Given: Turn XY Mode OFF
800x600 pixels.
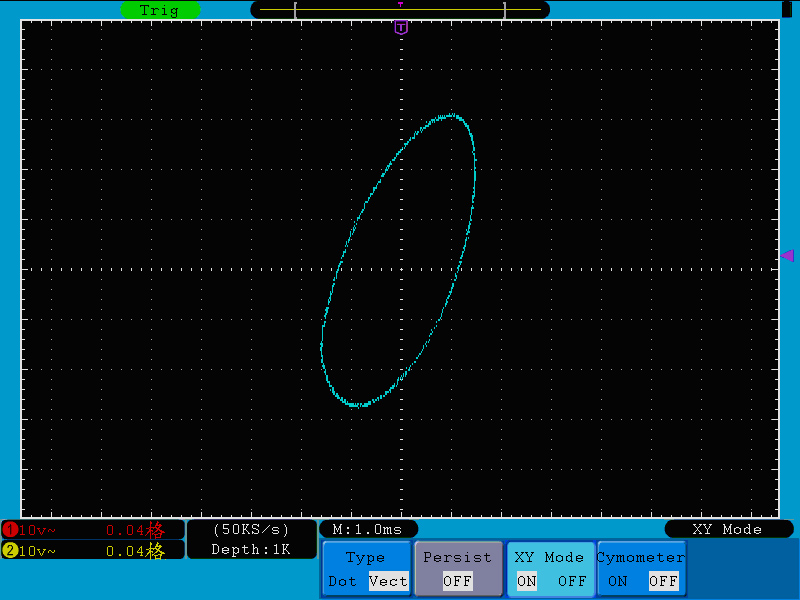Looking at the screenshot, I should [572, 581].
